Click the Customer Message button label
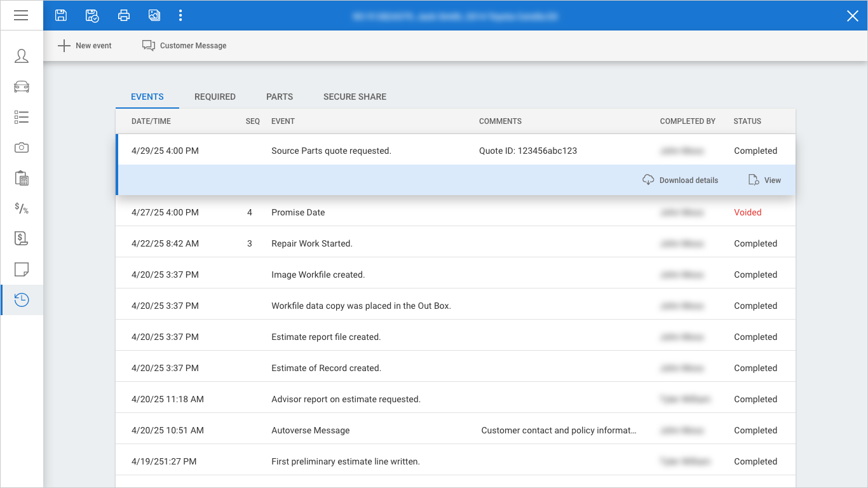 [193, 46]
